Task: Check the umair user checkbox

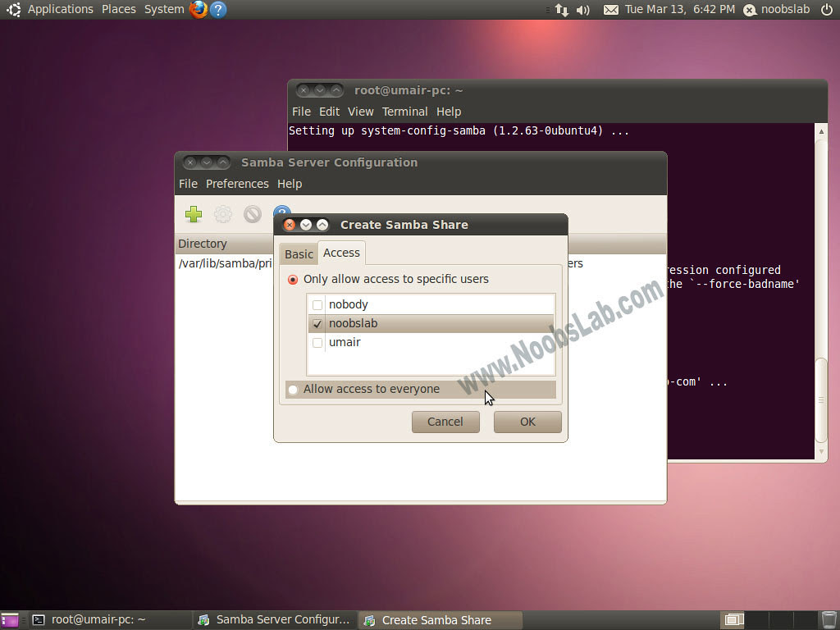Action: coord(317,342)
